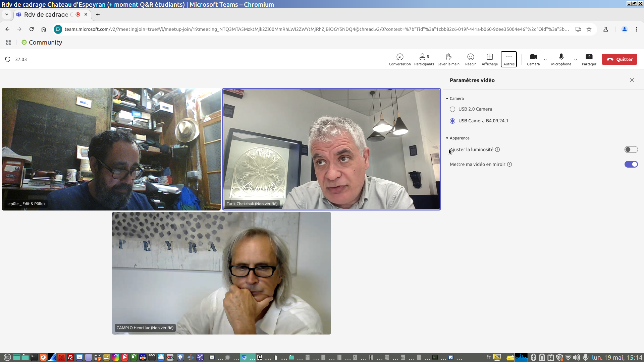Image resolution: width=644 pixels, height=362 pixels.
Task: Raise hand with Lever la main
Action: pos(448,59)
